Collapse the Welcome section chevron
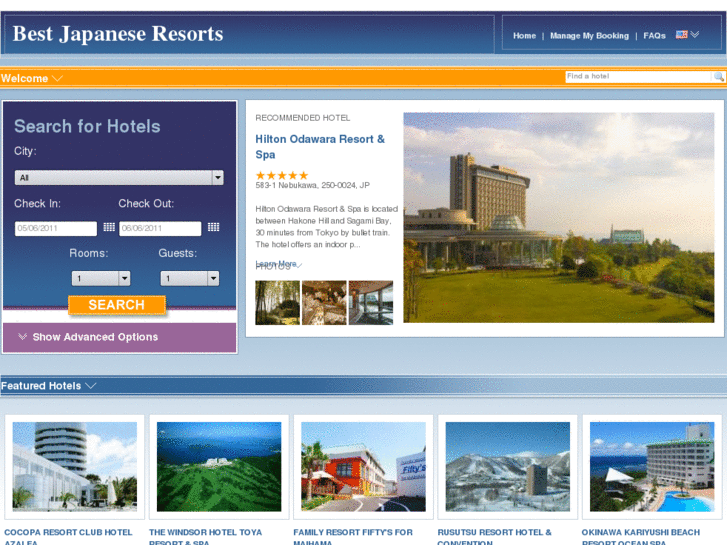 (57, 78)
